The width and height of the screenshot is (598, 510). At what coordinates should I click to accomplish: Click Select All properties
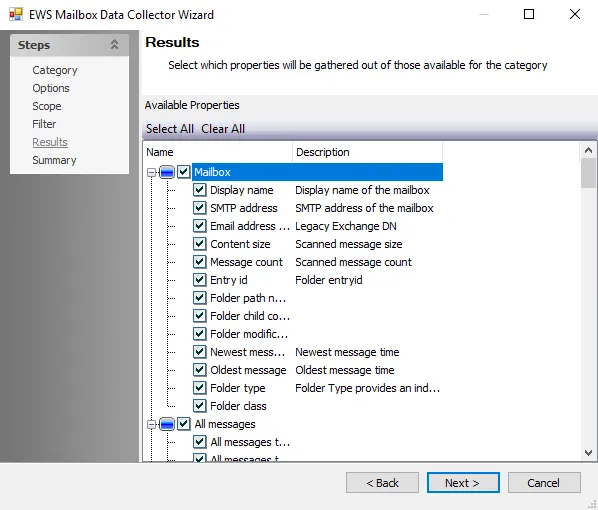point(170,129)
